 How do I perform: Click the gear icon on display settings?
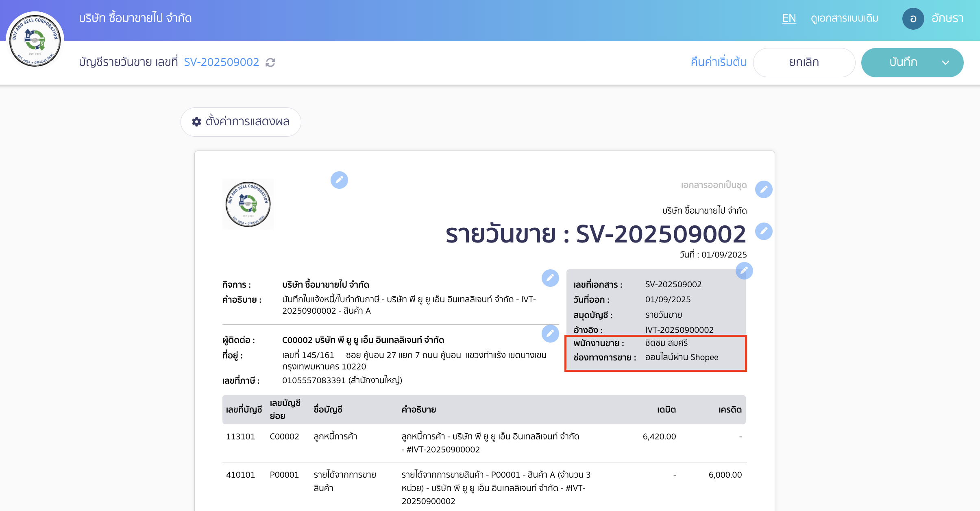pyautogui.click(x=196, y=121)
